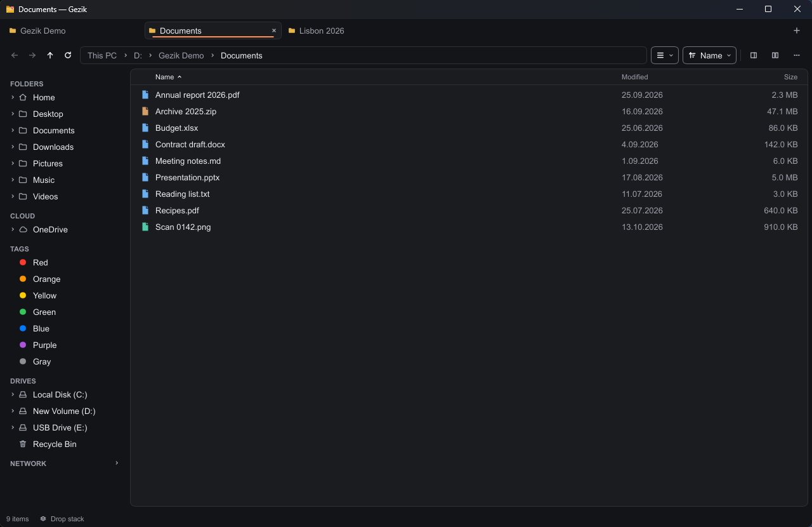
Task: Click the 9 items status text
Action: (18, 519)
